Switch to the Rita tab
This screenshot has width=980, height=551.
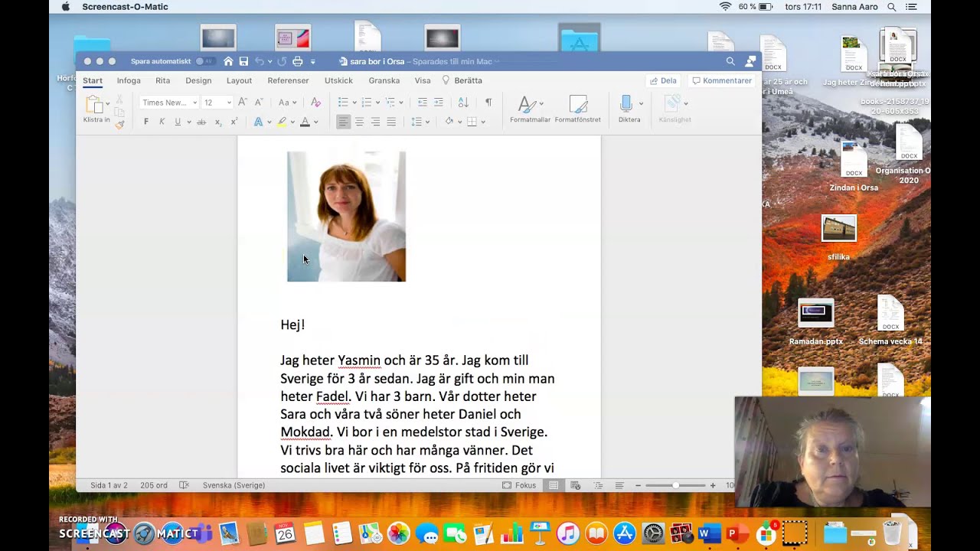click(162, 80)
